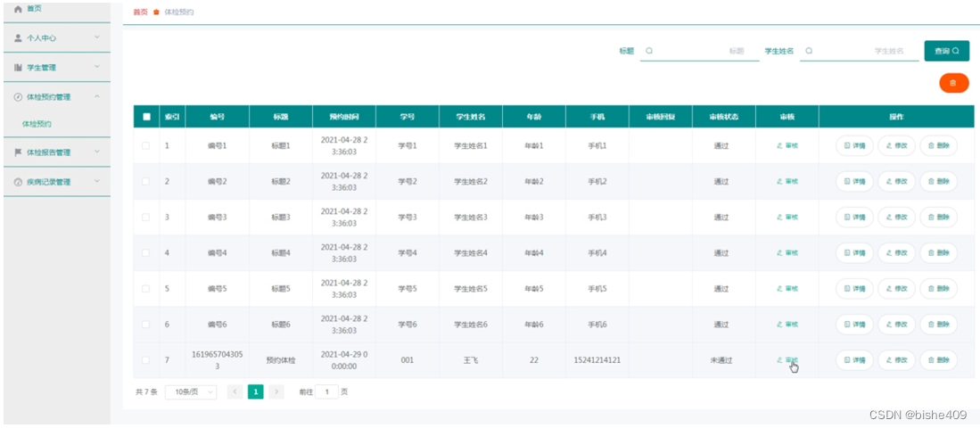980x428 pixels.
Task: Click the 预约体检 title cell
Action: tap(281, 360)
